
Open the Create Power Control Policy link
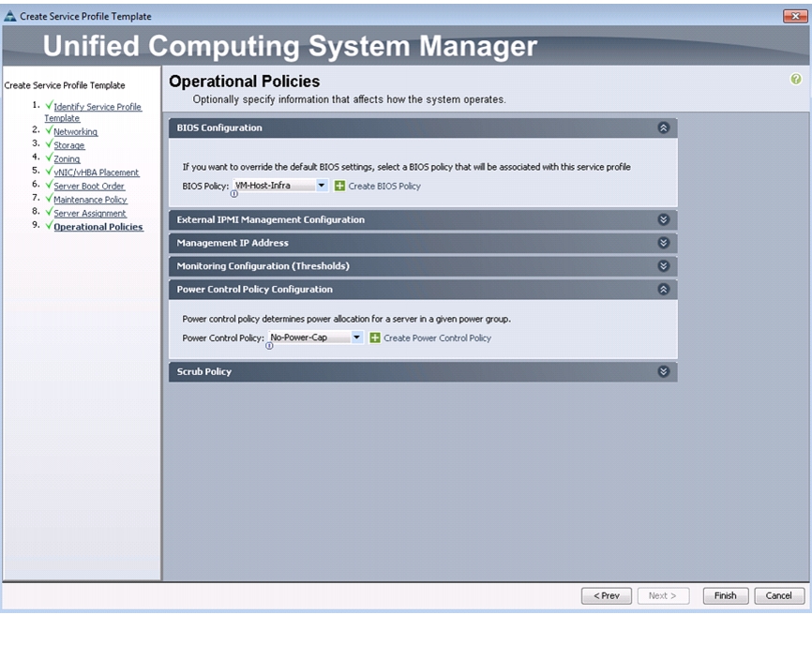437,338
